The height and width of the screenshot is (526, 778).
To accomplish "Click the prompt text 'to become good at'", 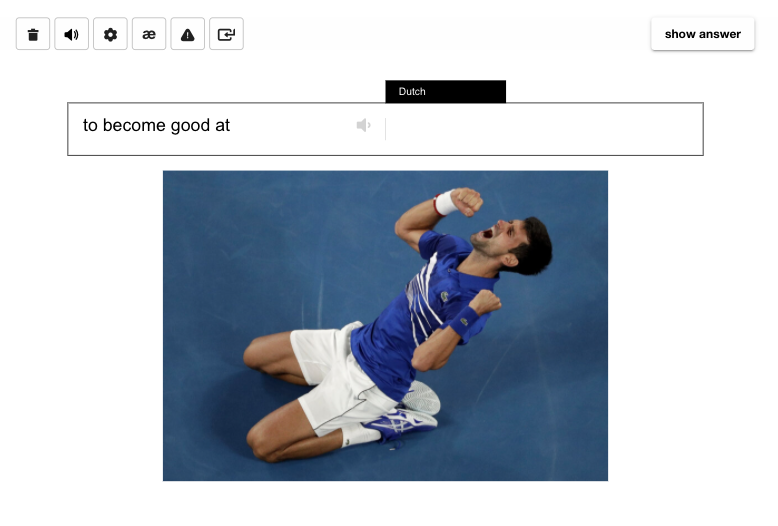I will (156, 126).
